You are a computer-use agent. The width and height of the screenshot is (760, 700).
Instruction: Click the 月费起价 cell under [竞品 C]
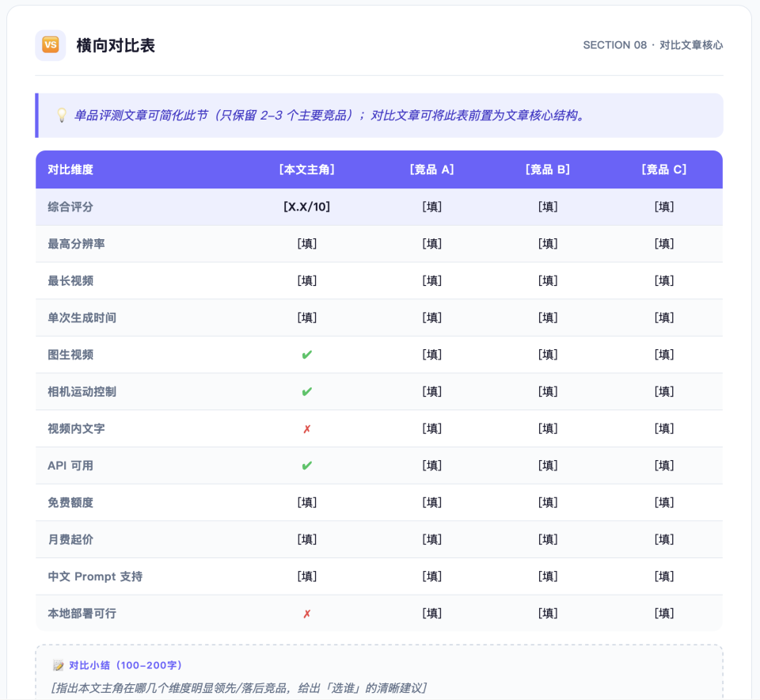coord(664,539)
